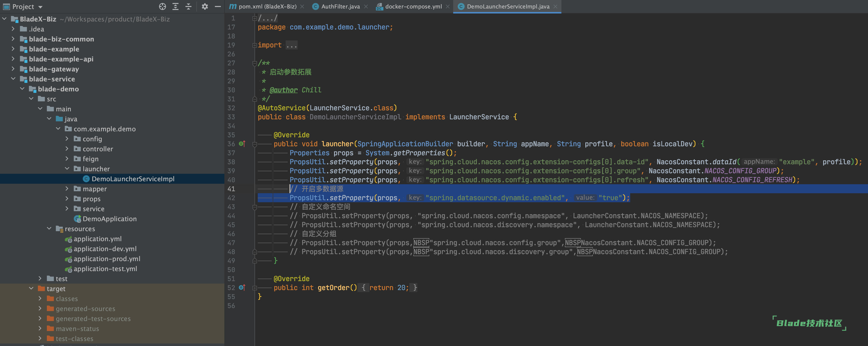Expand the classes folder

pos(40,298)
